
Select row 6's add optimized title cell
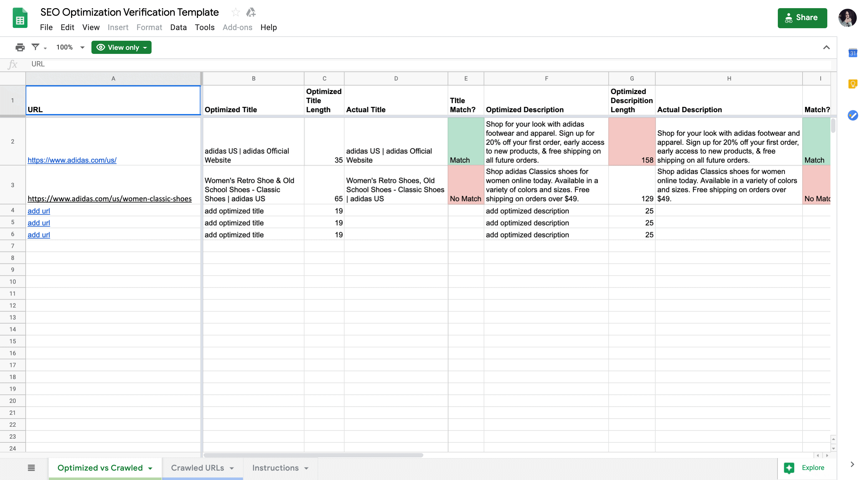tap(253, 235)
